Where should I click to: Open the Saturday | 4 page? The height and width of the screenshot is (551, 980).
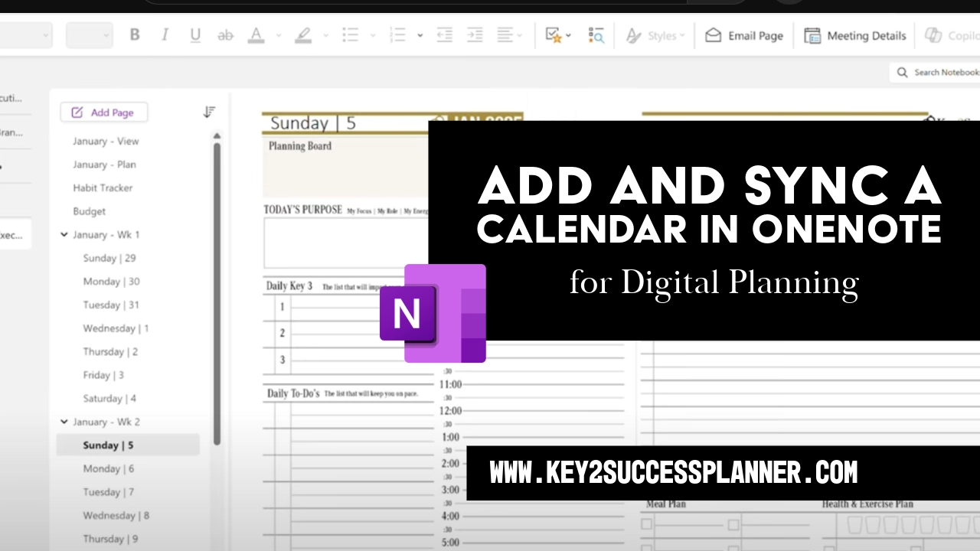(x=109, y=398)
